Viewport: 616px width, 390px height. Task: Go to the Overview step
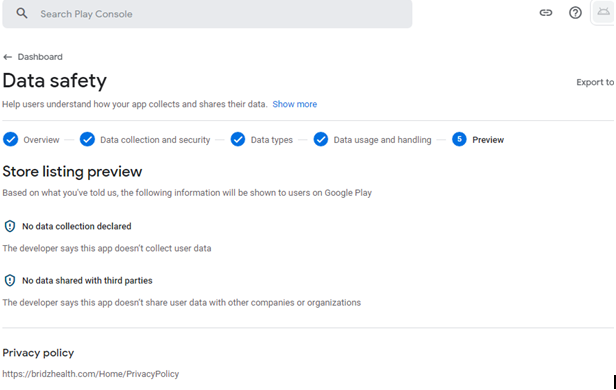coord(41,140)
